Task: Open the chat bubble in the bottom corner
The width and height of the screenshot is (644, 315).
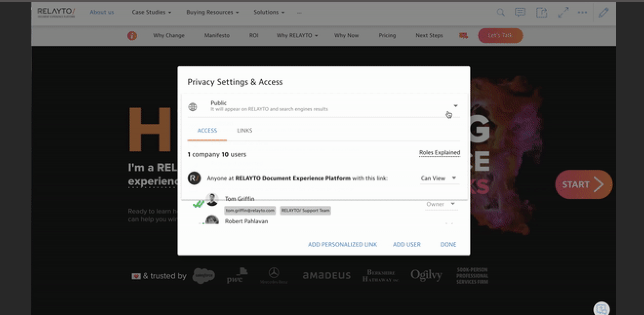Action: pos(601,308)
